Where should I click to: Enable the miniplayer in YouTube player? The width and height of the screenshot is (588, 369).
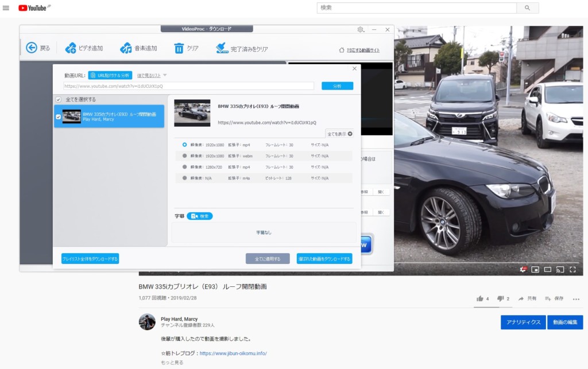tap(535, 269)
